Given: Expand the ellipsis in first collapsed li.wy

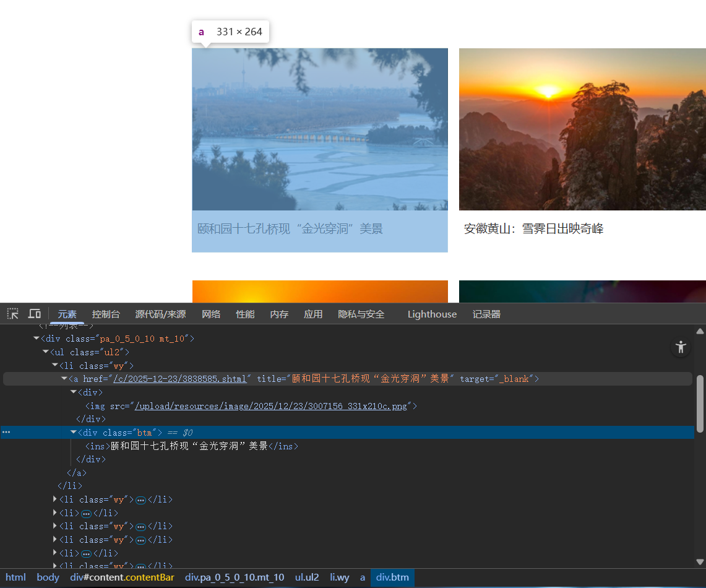Looking at the screenshot, I should (x=140, y=500).
